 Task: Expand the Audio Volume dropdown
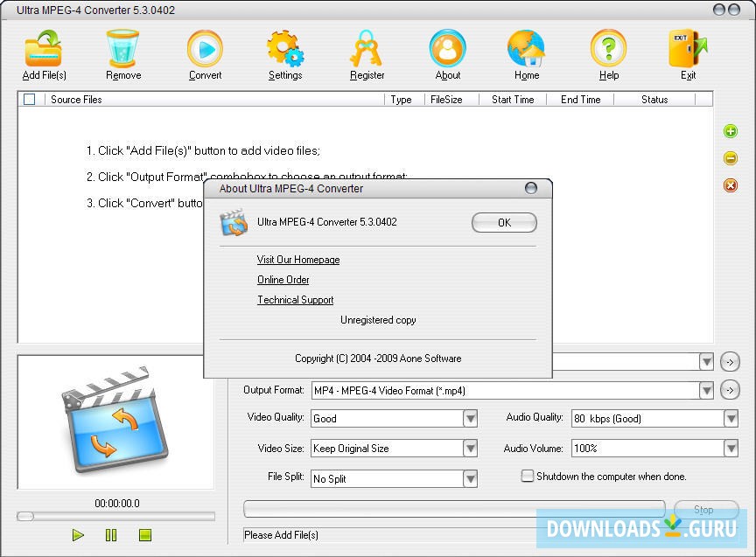(x=731, y=448)
